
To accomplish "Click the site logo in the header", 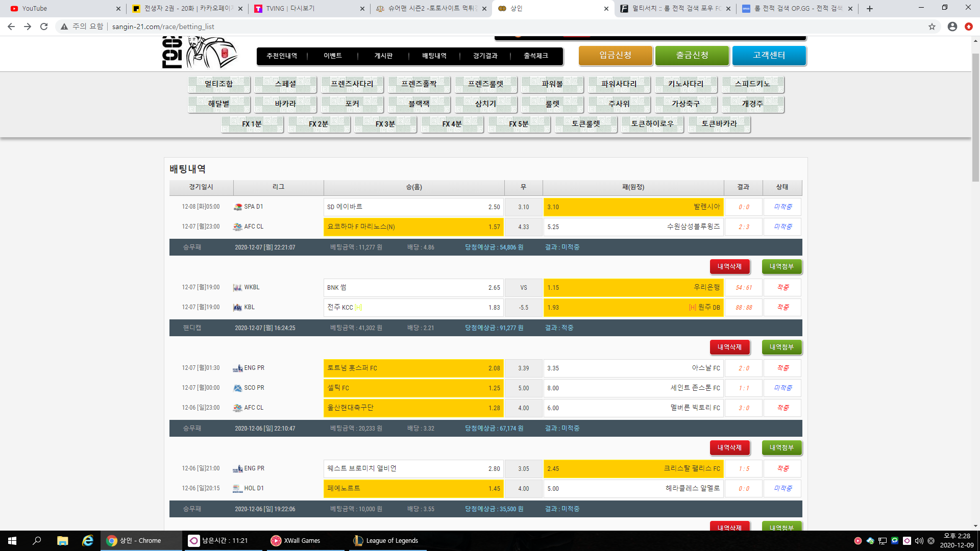I will click(x=199, y=53).
